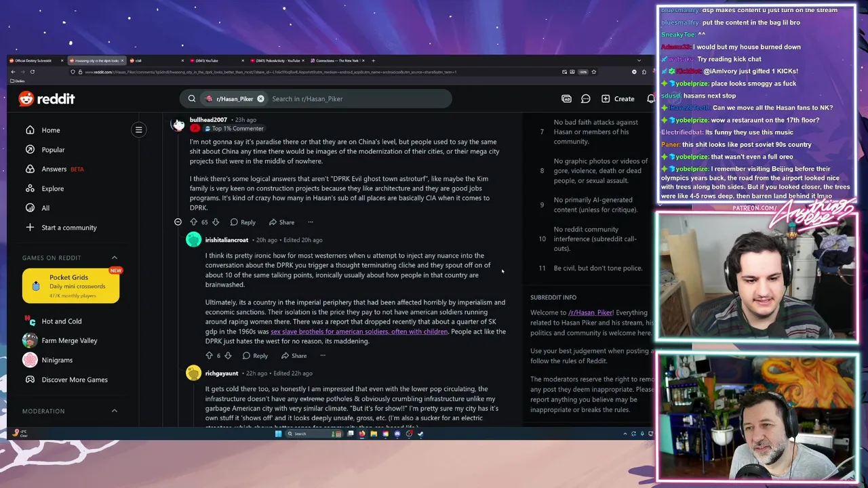Open Popular in left sidebar
Viewport: 868px width, 488px height.
(x=53, y=150)
